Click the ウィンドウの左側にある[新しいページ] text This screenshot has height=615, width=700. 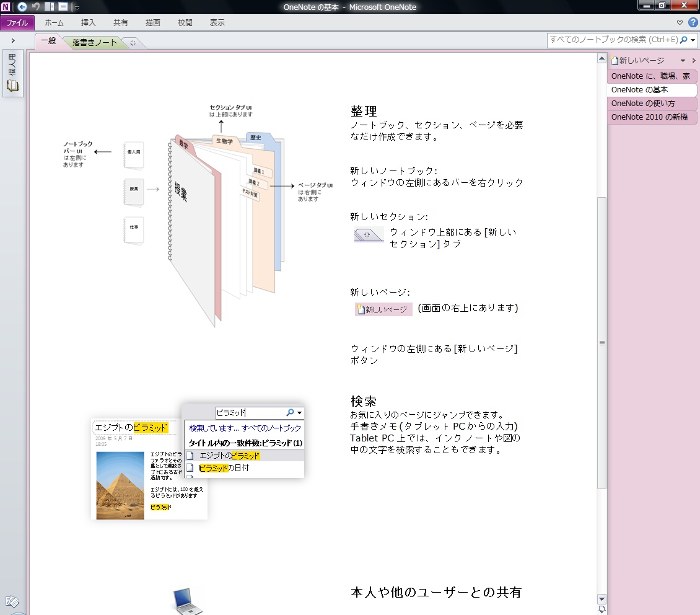pos(434,349)
